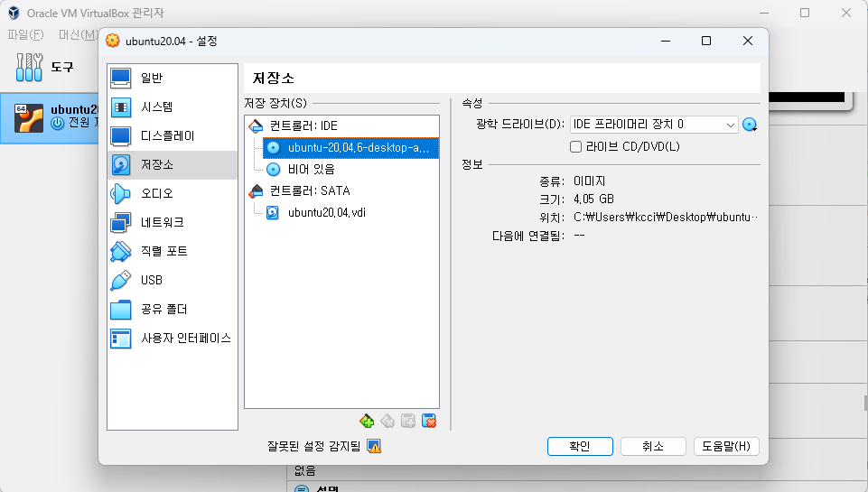Click the 취소 button
The width and height of the screenshot is (868, 492).
pyautogui.click(x=653, y=446)
